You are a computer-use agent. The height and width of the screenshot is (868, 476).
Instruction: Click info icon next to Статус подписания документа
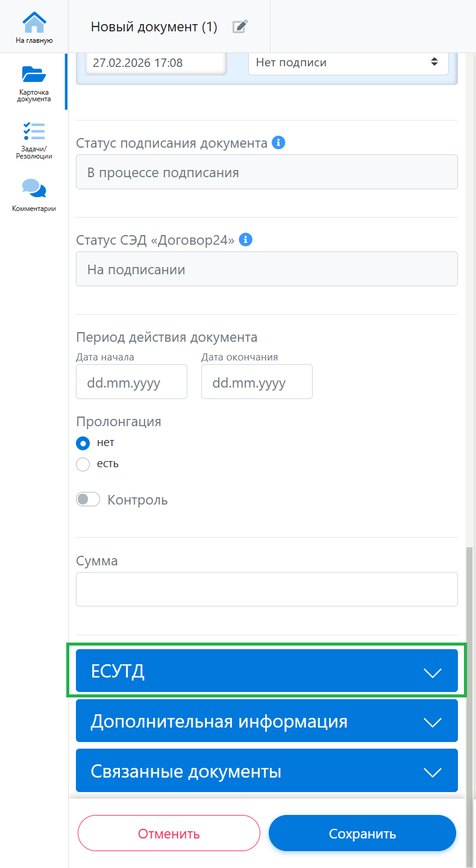(278, 143)
